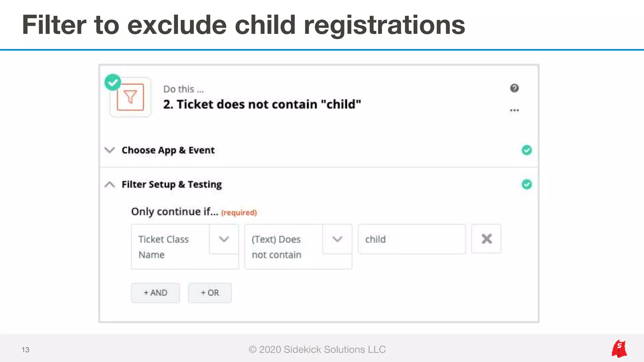Add an OR condition
This screenshot has height=362, width=644.
click(210, 293)
